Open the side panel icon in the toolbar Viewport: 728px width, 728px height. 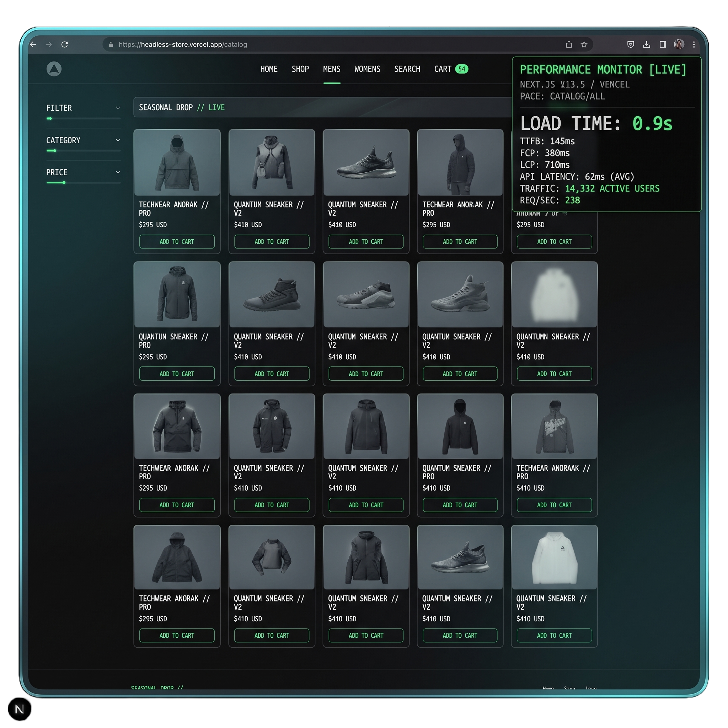(663, 44)
